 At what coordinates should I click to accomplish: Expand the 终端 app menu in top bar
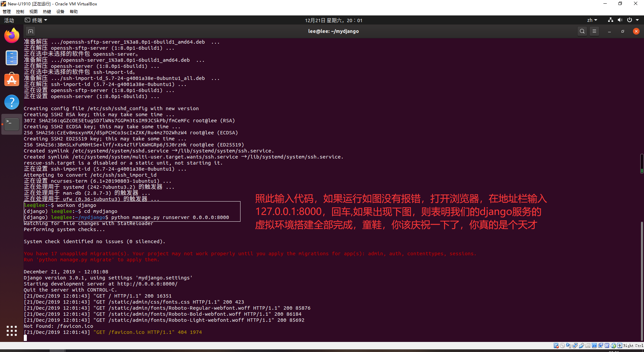(x=36, y=20)
